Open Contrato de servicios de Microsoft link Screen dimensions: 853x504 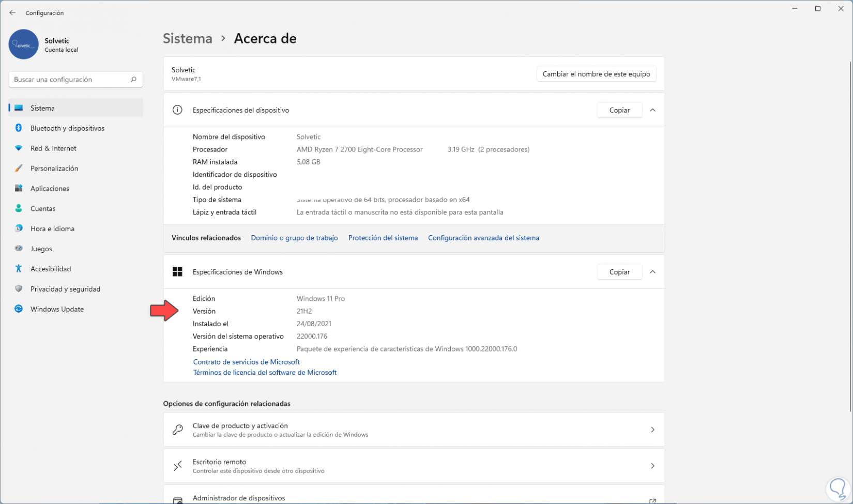tap(246, 362)
